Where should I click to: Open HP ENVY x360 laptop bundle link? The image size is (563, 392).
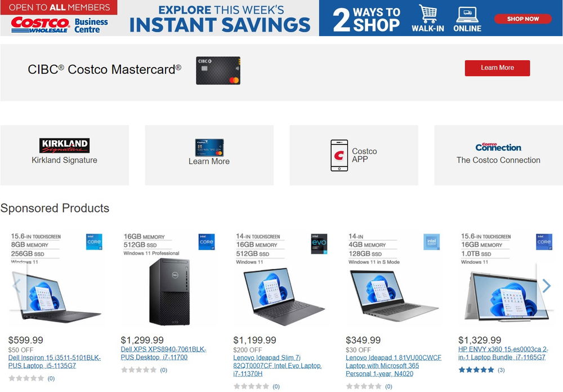tap(503, 353)
